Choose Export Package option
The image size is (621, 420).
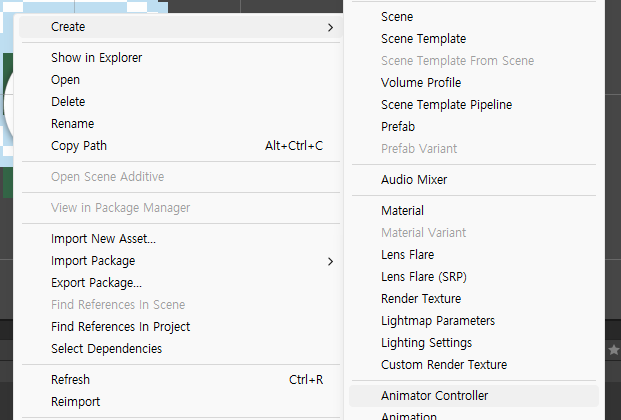point(96,283)
